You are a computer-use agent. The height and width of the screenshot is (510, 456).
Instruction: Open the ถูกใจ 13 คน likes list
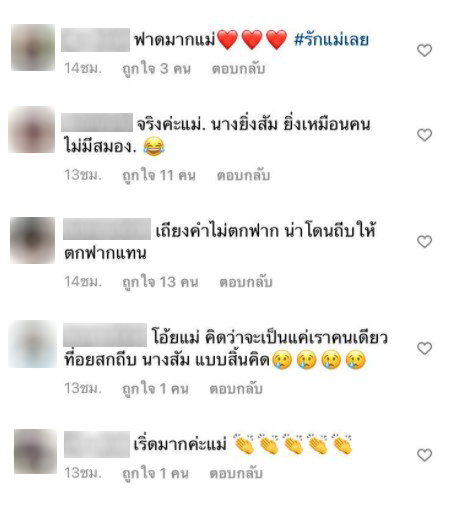(x=160, y=282)
